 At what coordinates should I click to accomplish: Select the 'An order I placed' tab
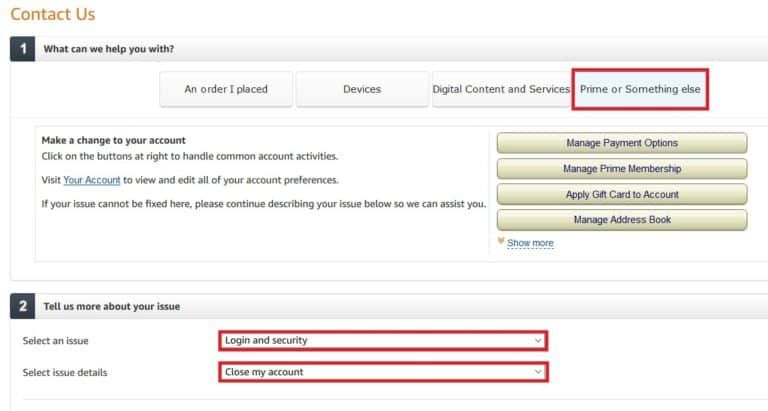(226, 89)
